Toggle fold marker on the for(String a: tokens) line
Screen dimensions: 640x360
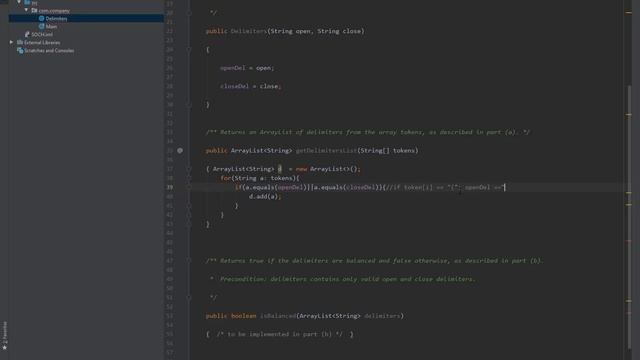189,178
